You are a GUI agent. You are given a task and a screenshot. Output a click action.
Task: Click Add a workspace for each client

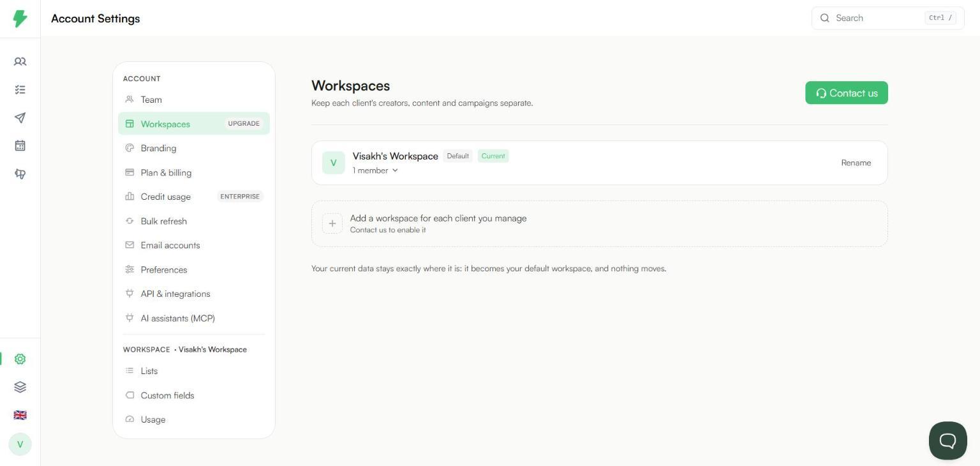[599, 223]
